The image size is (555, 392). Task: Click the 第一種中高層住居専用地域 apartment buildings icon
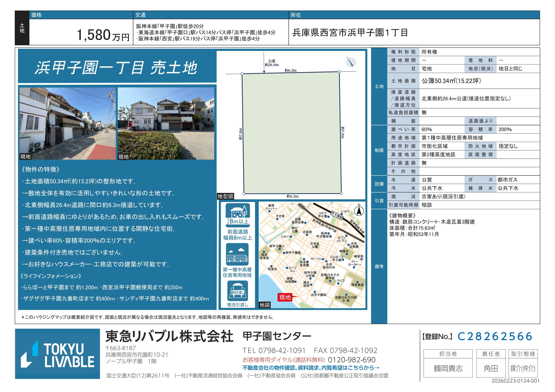237,254
